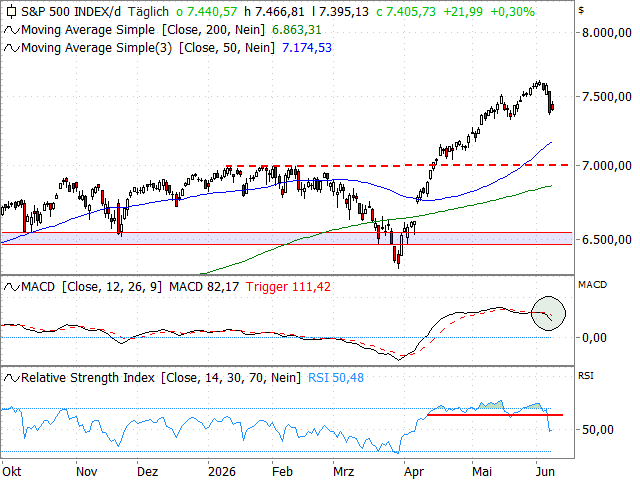Click the circled MACD crossover area

[549, 313]
